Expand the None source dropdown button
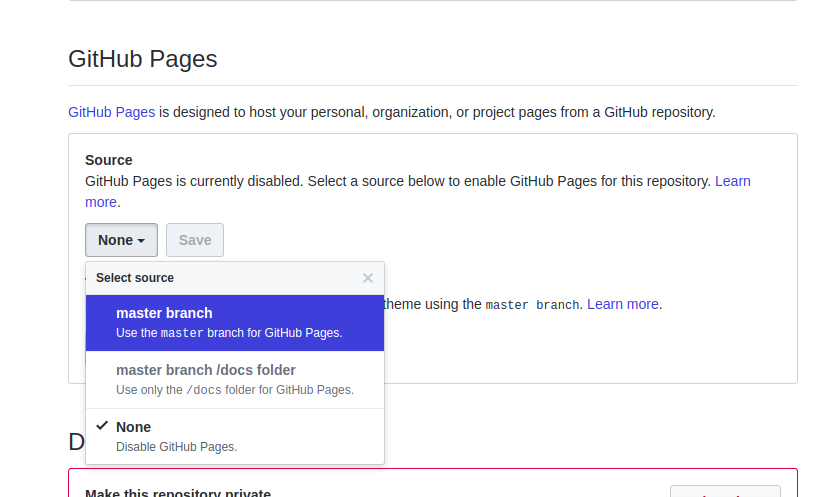Image resolution: width=823 pixels, height=497 pixels. (x=121, y=240)
